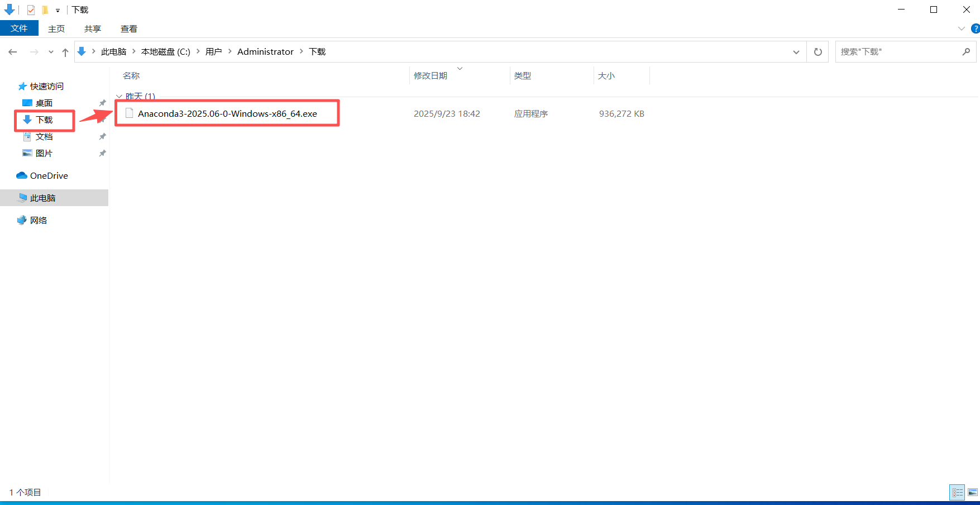Viewport: 980px width, 505px height.
Task: Click the date 2025/9/23 18:42
Action: [x=447, y=113]
